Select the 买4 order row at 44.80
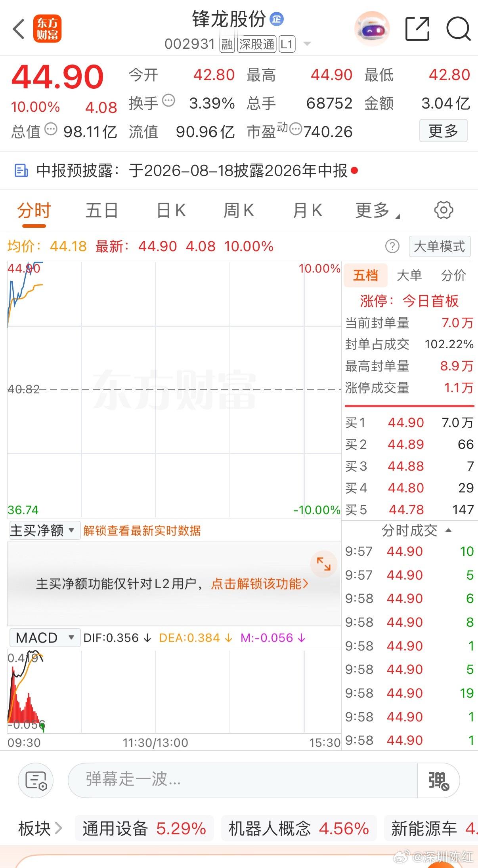The width and height of the screenshot is (478, 868). pos(409,488)
